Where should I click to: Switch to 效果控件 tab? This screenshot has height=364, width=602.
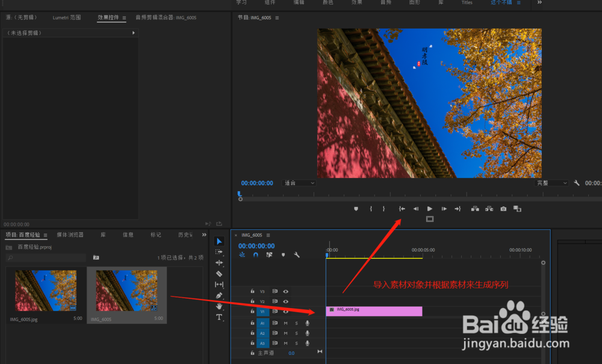coord(108,17)
